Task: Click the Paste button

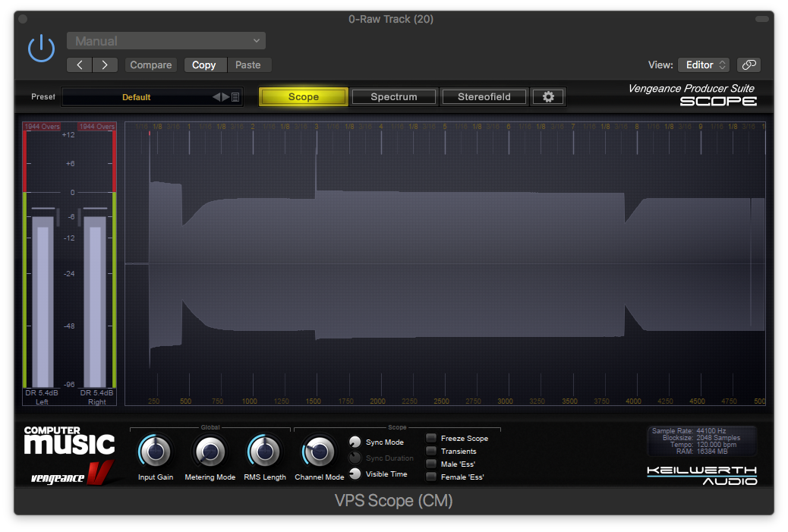Action: point(248,65)
